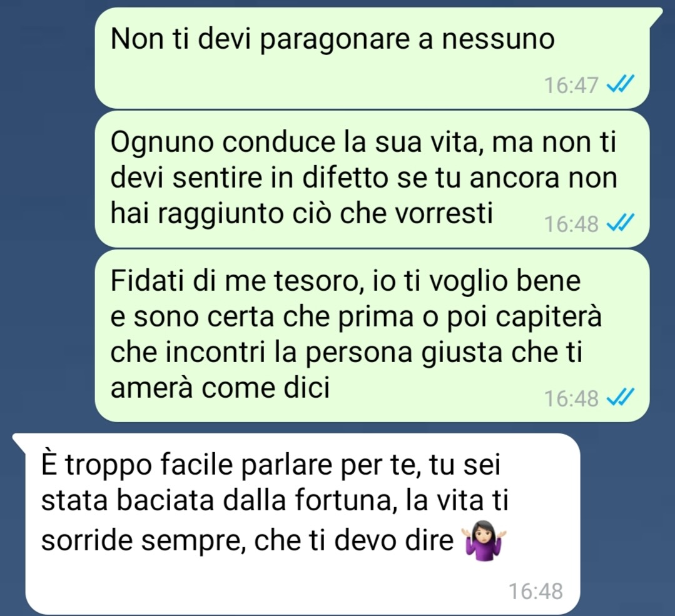The width and height of the screenshot is (675, 616).
Task: Tap the 16:47 timestamp of the first message
Action: tap(571, 85)
